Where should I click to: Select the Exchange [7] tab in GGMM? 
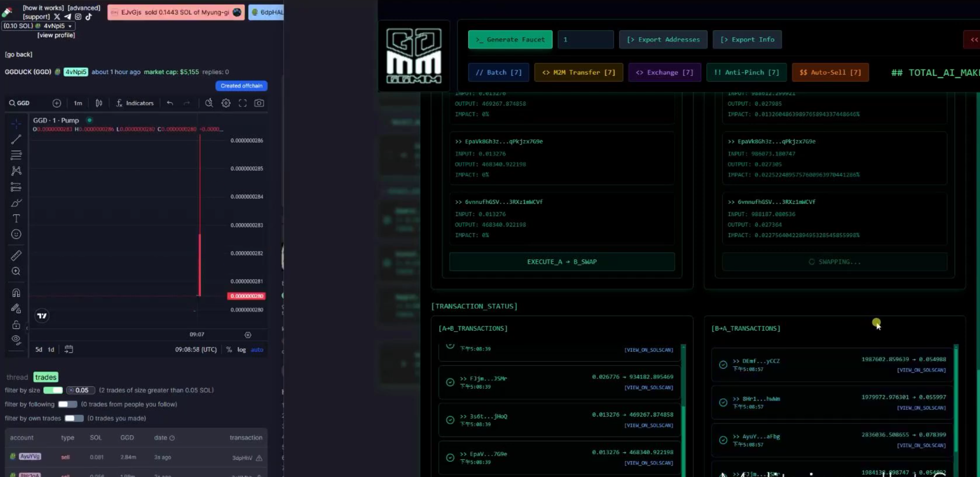[x=664, y=72]
